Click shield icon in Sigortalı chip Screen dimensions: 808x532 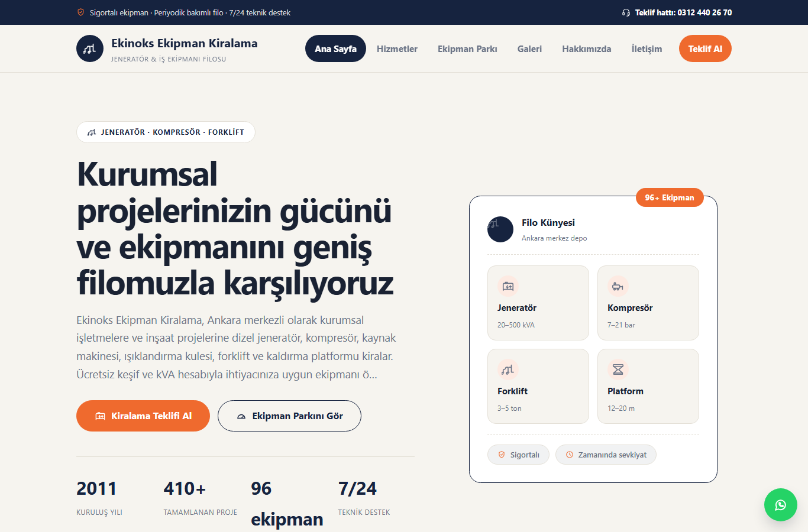[502, 455]
